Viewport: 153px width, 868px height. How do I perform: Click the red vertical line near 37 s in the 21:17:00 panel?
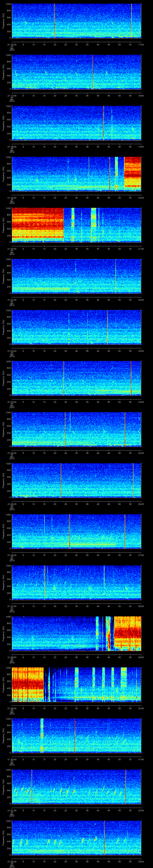[x=92, y=72]
